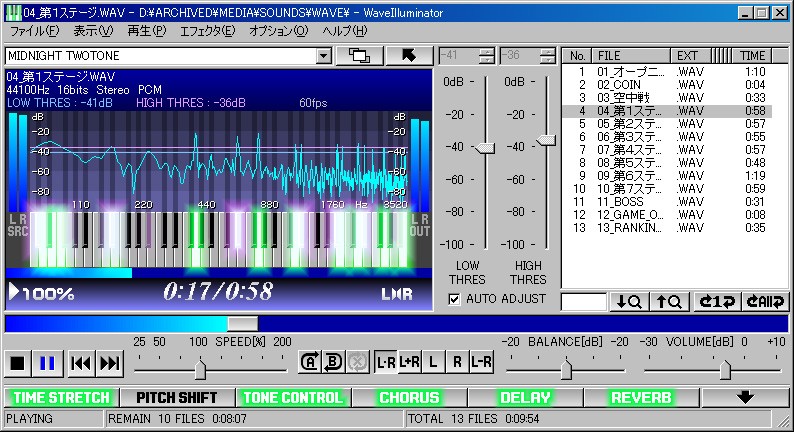Open the オプション(O) menu
The width and height of the screenshot is (794, 432).
(278, 31)
